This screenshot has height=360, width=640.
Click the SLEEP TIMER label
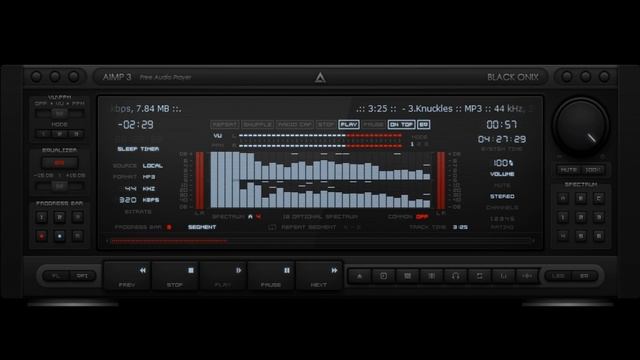(x=138, y=149)
